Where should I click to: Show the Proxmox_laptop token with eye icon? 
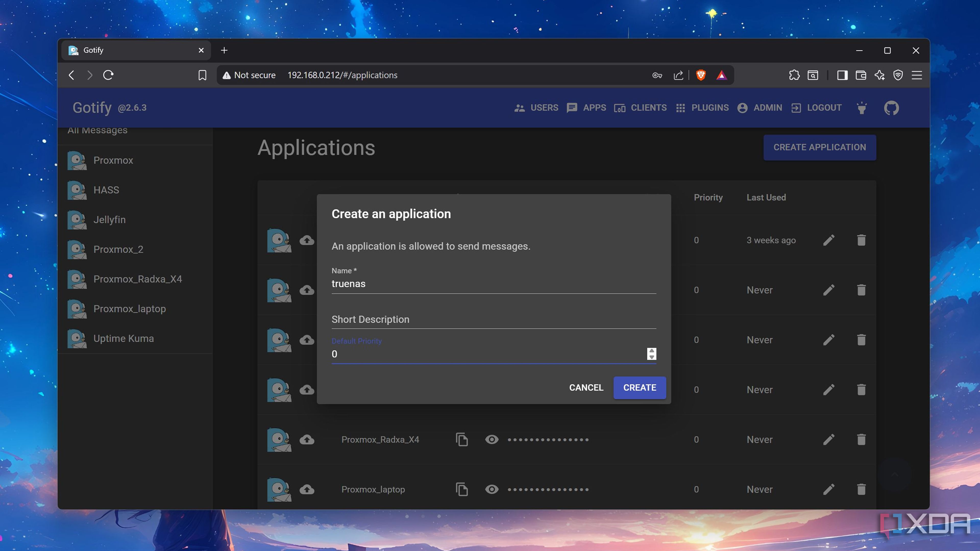[x=492, y=490]
